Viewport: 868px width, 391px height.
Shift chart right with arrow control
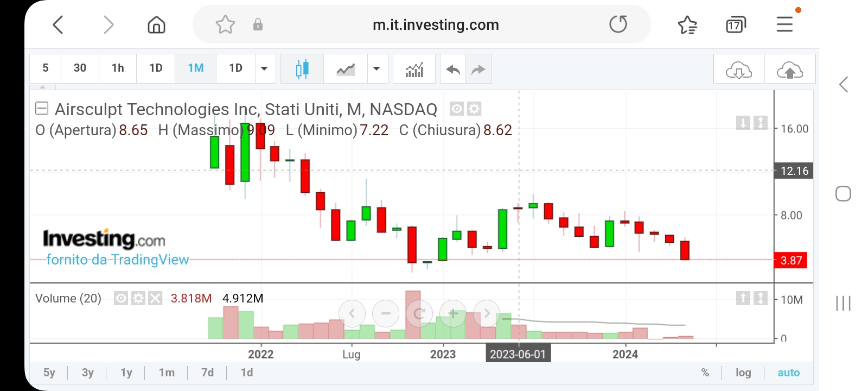[x=487, y=313]
